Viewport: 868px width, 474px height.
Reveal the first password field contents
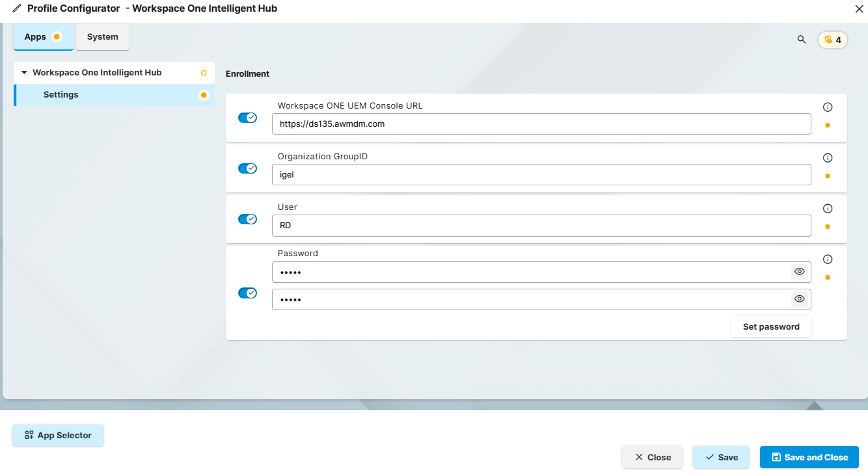click(799, 271)
